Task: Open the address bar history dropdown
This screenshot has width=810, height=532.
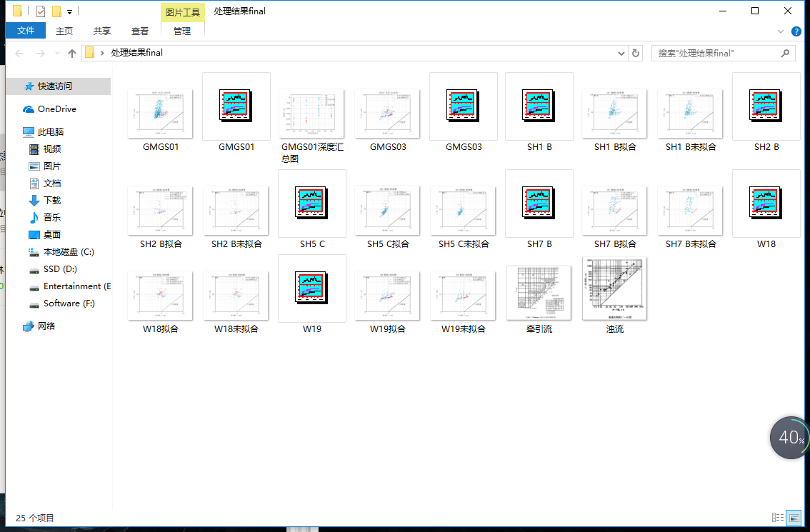Action: coord(621,53)
